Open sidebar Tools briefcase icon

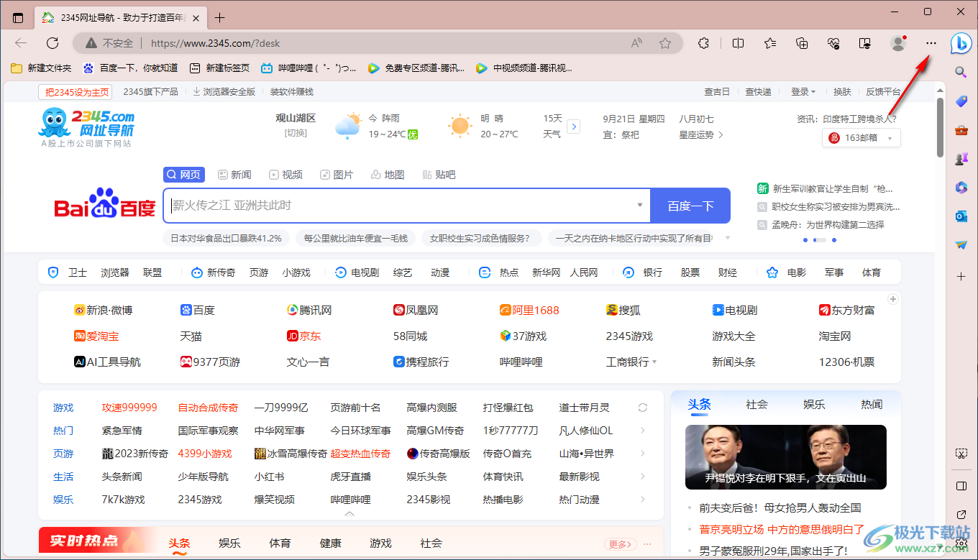click(961, 130)
